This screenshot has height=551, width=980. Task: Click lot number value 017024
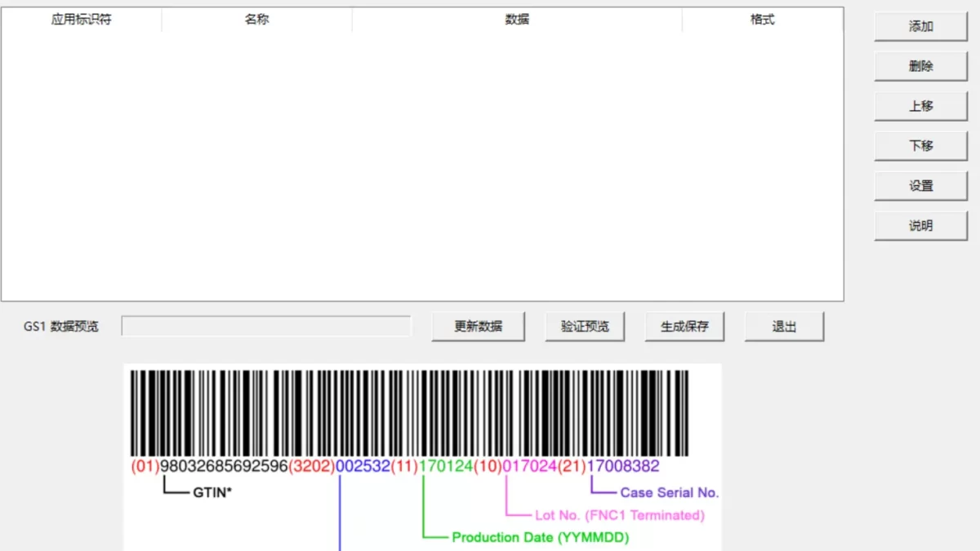529,466
